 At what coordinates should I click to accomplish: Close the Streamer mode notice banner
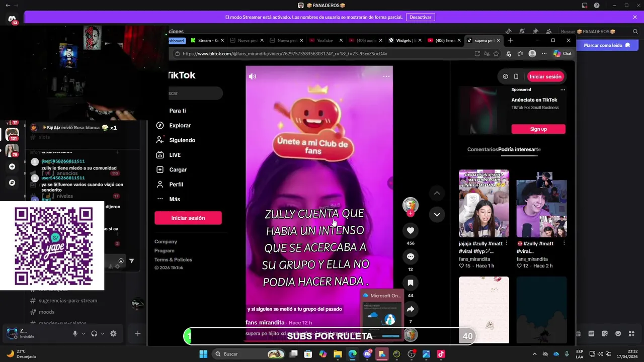click(635, 17)
